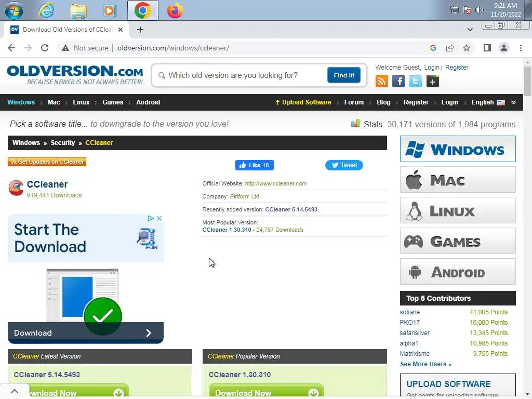Click the CCleaner logo icon
The width and height of the screenshot is (532, 399).
click(16, 188)
